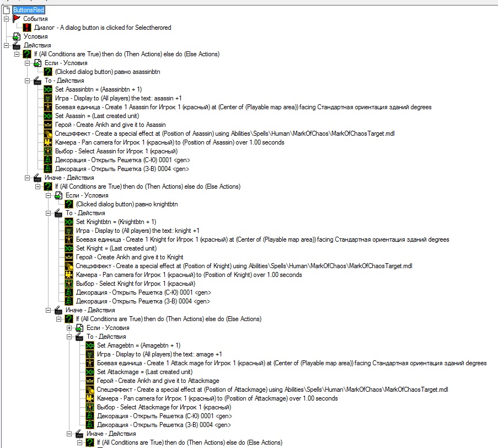Collapse the first If (All Conditions are True) block

17,54
